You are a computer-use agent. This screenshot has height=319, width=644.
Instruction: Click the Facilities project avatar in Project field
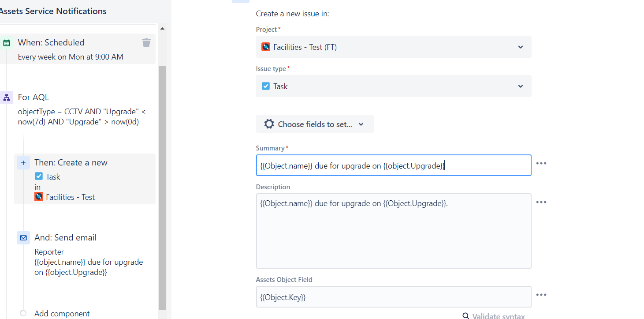pos(265,46)
